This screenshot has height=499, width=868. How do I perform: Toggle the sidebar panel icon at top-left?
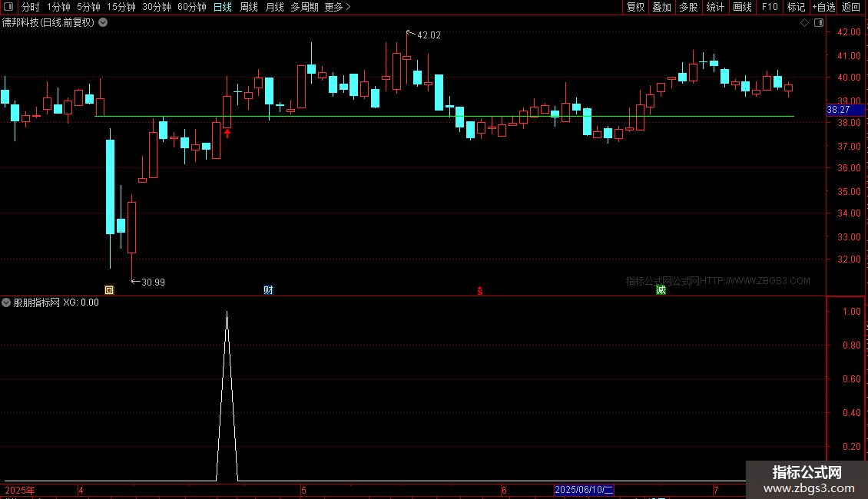pyautogui.click(x=8, y=7)
